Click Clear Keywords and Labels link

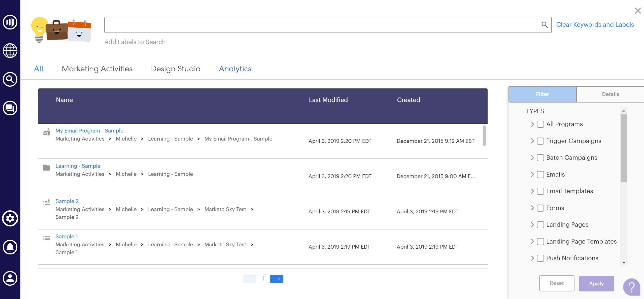click(x=595, y=25)
